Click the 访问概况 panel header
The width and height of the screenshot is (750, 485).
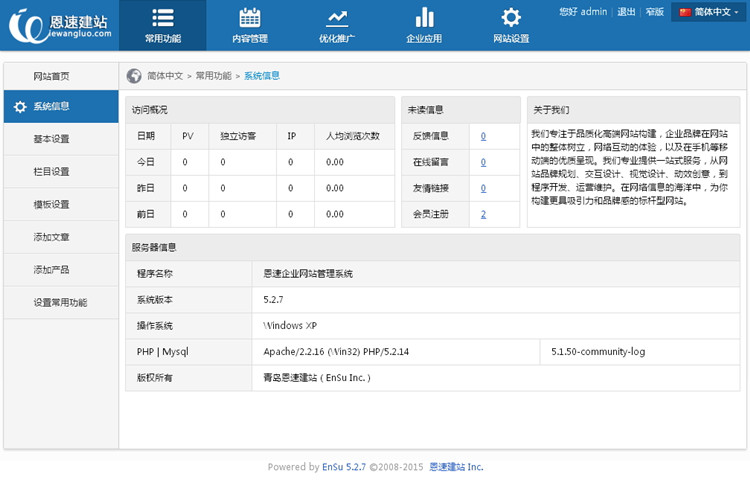260,110
